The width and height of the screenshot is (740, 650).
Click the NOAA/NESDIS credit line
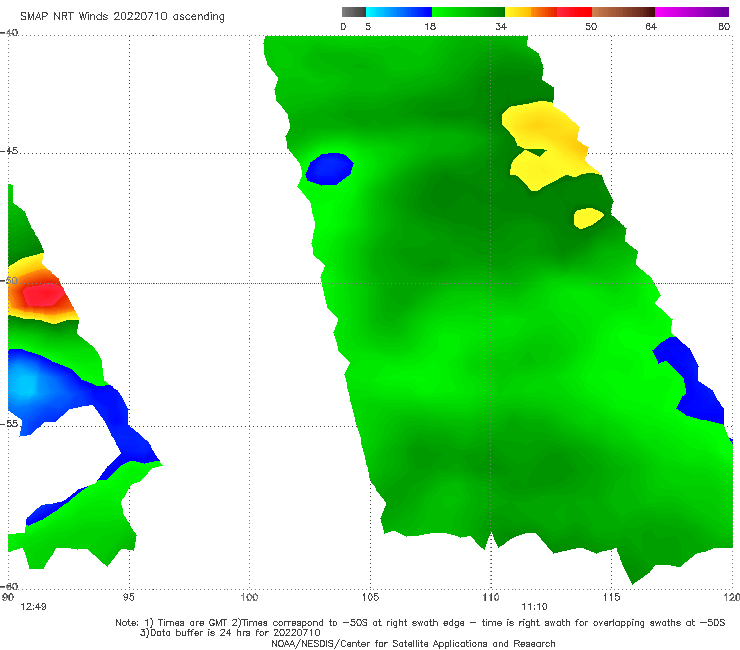point(413,643)
